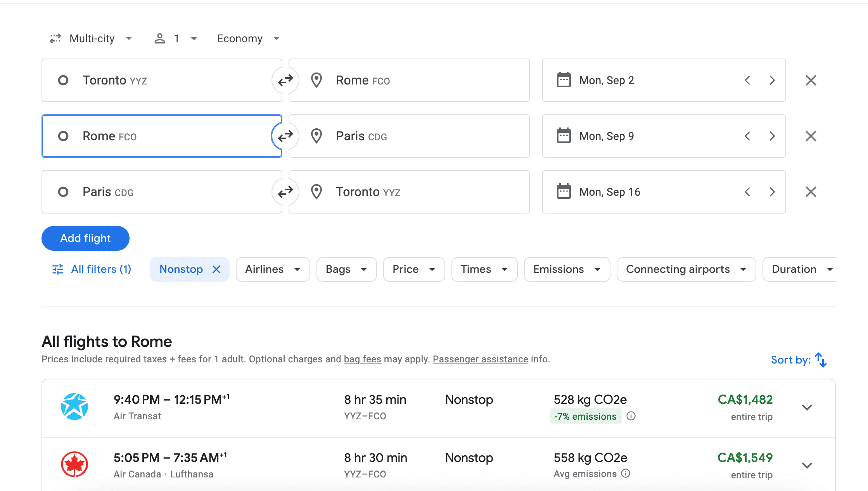Go to next day after Mon, Sep 2
This screenshot has height=491, width=868.
tap(772, 80)
